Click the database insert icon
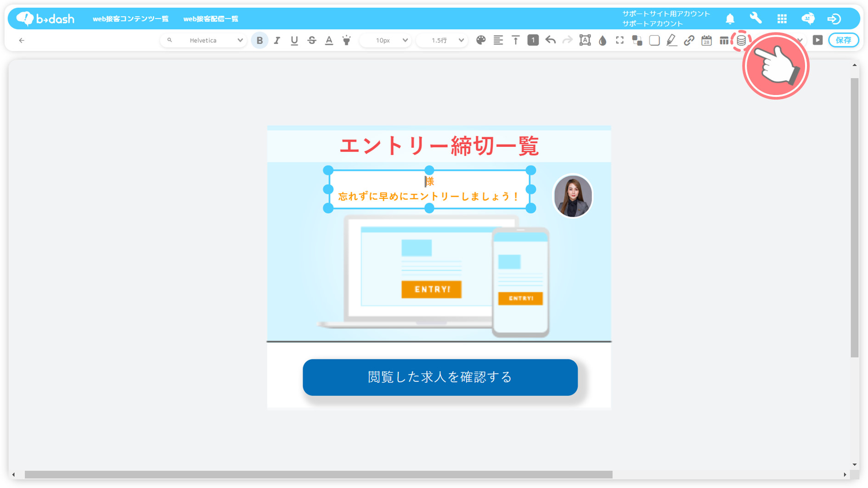Screen dimensions: 868x488 click(741, 40)
